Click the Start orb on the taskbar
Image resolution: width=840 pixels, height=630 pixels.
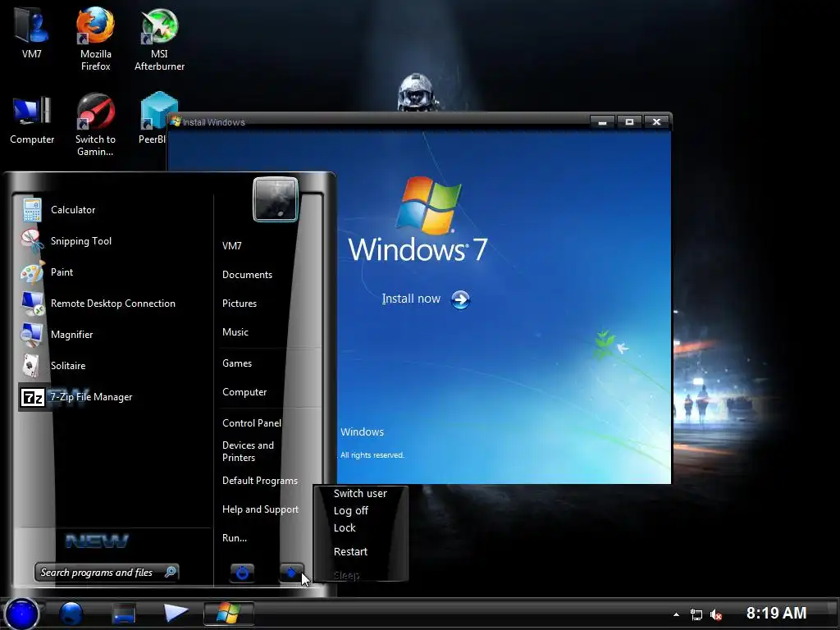(22, 614)
